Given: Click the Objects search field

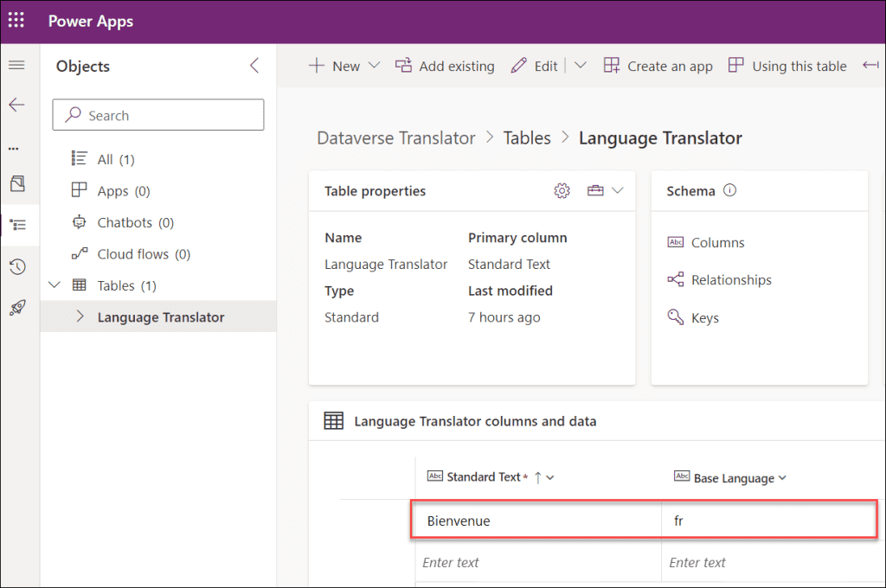Looking at the screenshot, I should (x=158, y=115).
